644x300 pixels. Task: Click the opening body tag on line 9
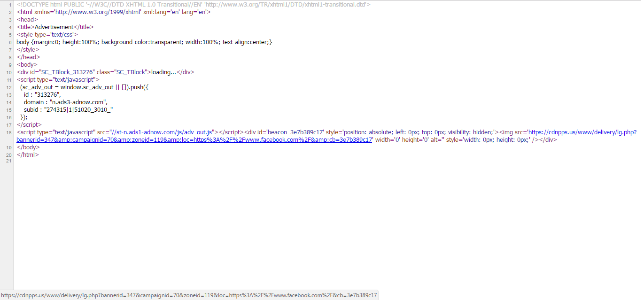tap(27, 65)
